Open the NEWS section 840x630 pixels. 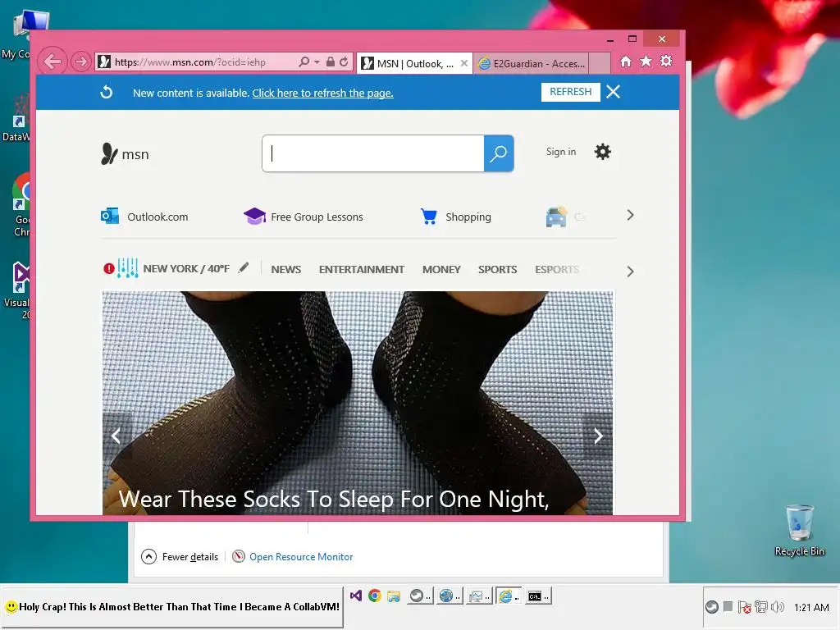(x=286, y=269)
